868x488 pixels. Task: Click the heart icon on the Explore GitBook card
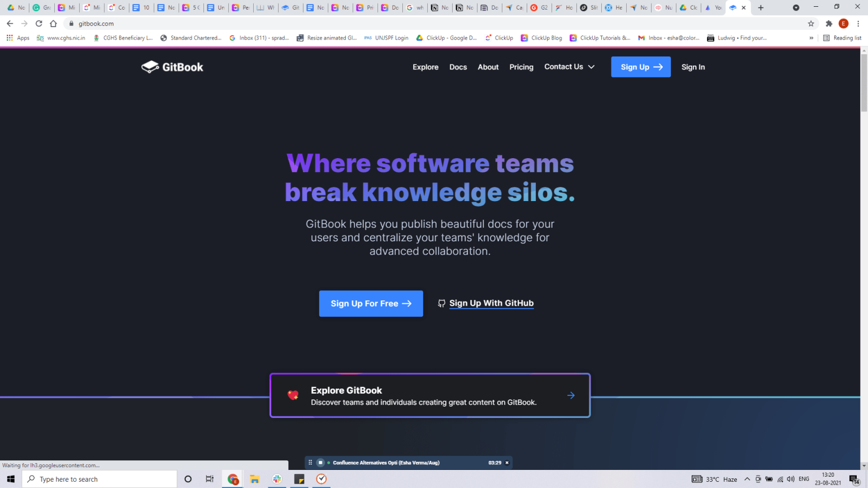point(293,395)
